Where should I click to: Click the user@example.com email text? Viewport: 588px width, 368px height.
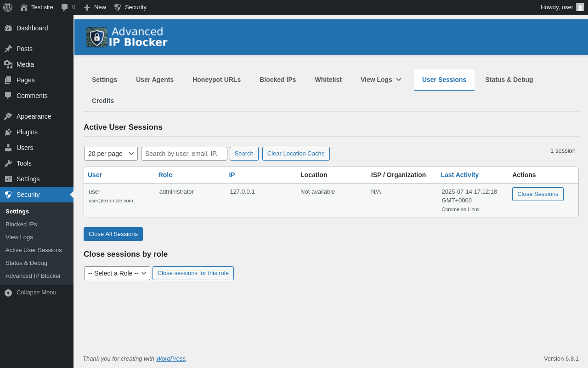pyautogui.click(x=111, y=201)
